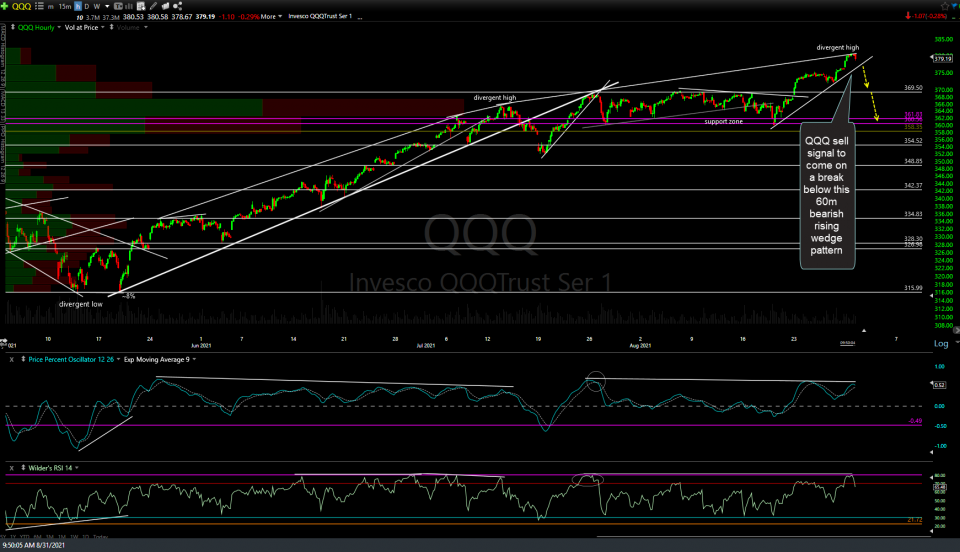Open the timeframe dropdown arrow after W
The image size is (960, 552).
[x=107, y=7]
